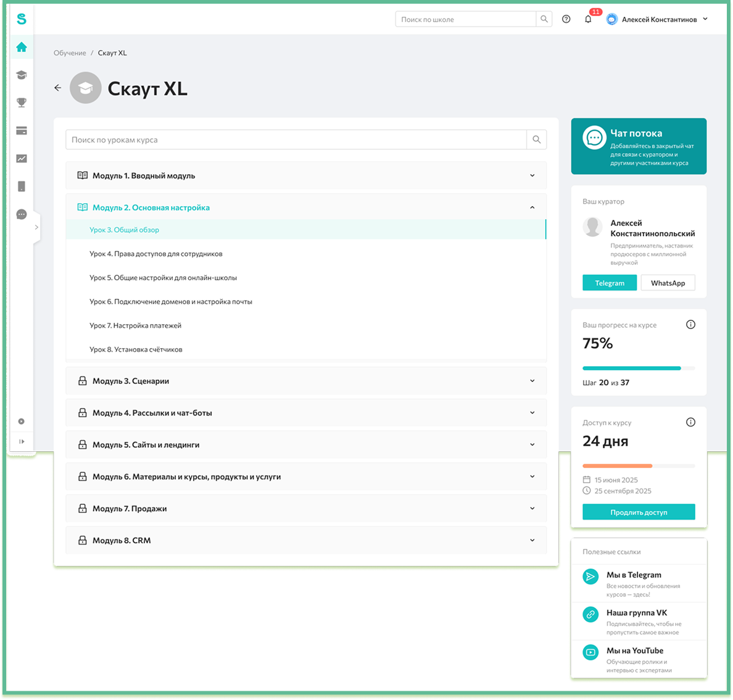Click the Продлить доступ button
This screenshot has height=700, width=733.
click(x=638, y=512)
